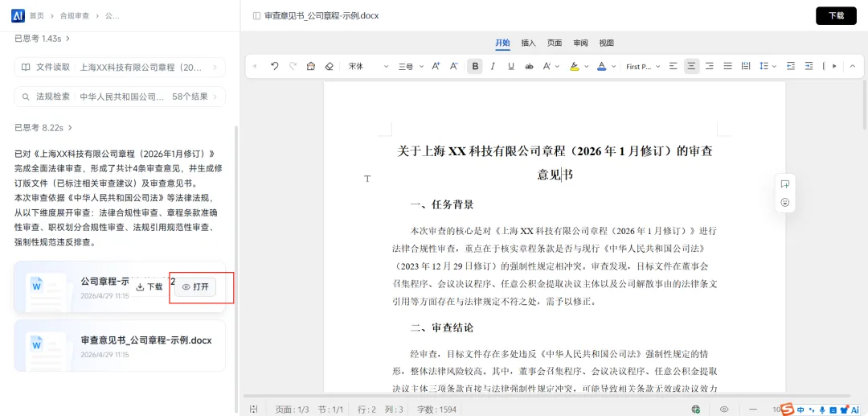Expand the 已思考 8.22s section
The width and height of the screenshot is (868, 416).
43,128
